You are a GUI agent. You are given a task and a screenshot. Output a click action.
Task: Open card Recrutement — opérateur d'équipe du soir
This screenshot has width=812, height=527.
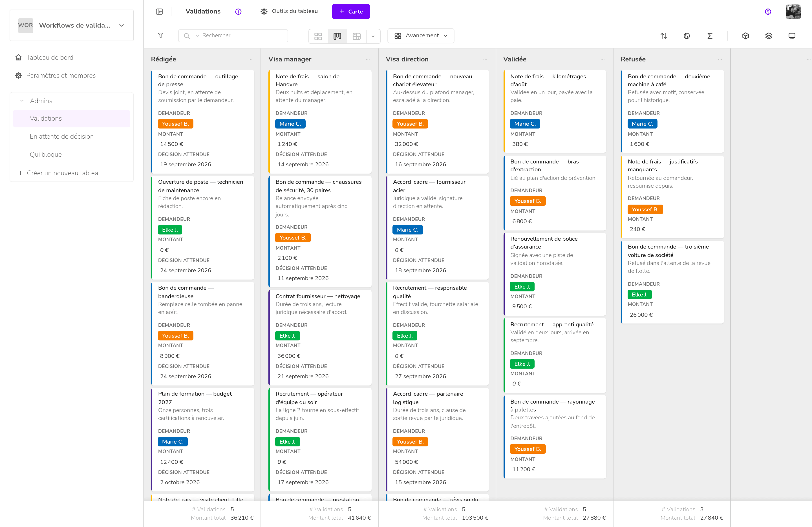click(320, 439)
